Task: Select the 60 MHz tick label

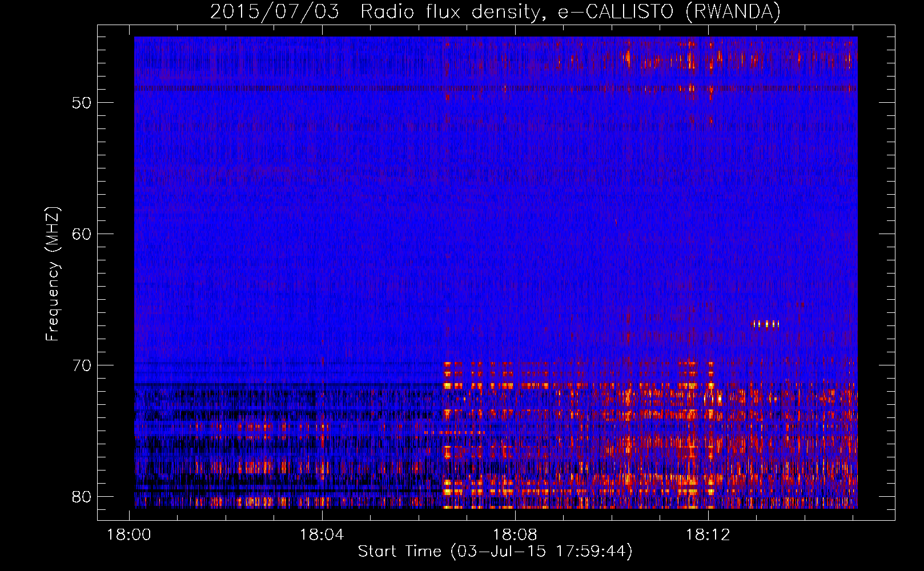Action: pos(82,234)
